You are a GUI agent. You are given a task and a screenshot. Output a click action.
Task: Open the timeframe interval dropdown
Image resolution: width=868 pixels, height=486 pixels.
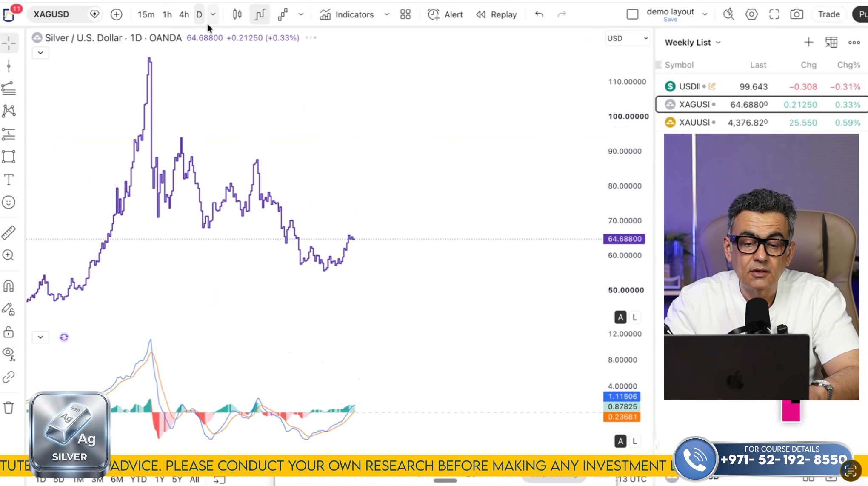[213, 14]
